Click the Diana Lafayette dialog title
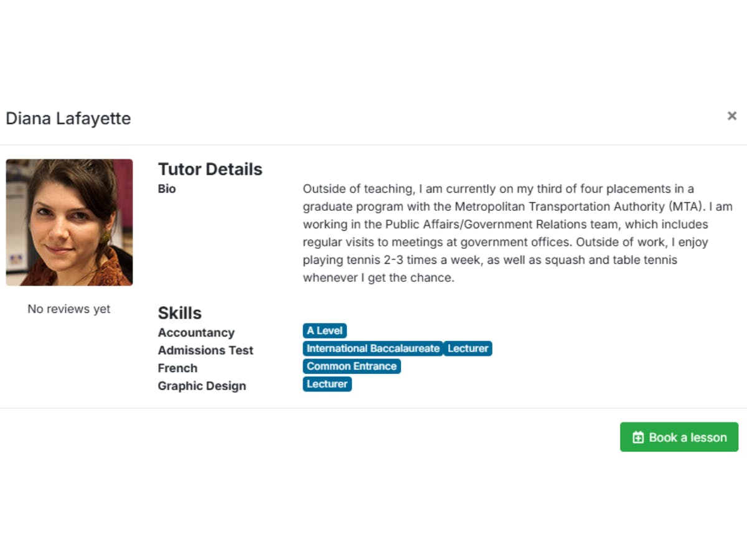Image resolution: width=747 pixels, height=560 pixels. [x=68, y=118]
